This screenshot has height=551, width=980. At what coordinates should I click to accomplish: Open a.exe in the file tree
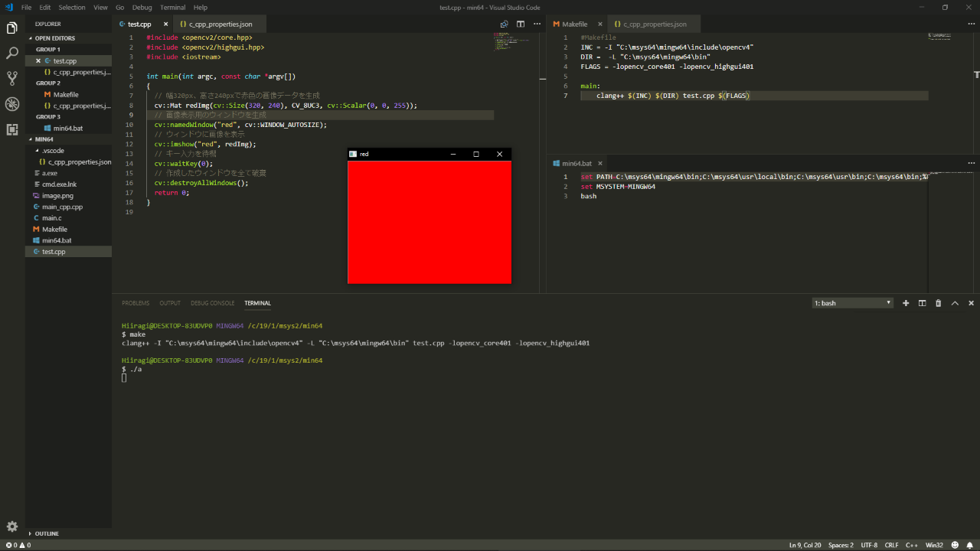click(x=68, y=173)
